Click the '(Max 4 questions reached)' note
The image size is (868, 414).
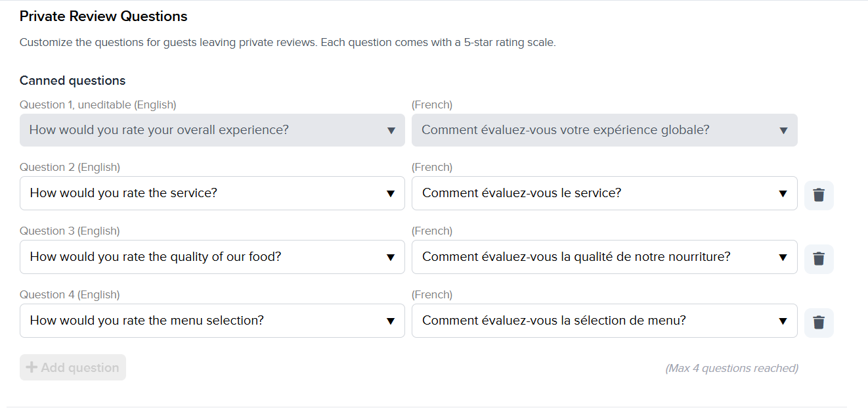point(731,368)
